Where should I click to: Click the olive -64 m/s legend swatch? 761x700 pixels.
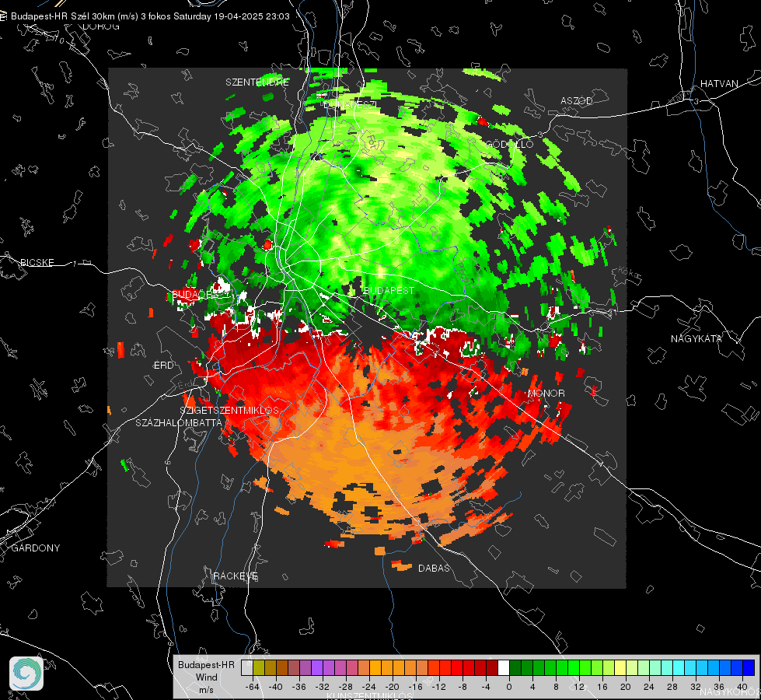(x=259, y=668)
